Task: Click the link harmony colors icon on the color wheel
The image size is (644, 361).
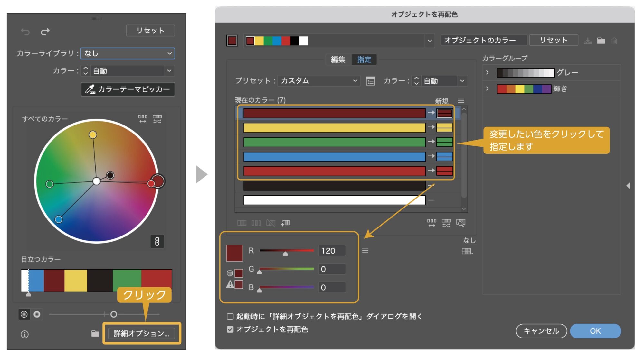Action: tap(157, 241)
